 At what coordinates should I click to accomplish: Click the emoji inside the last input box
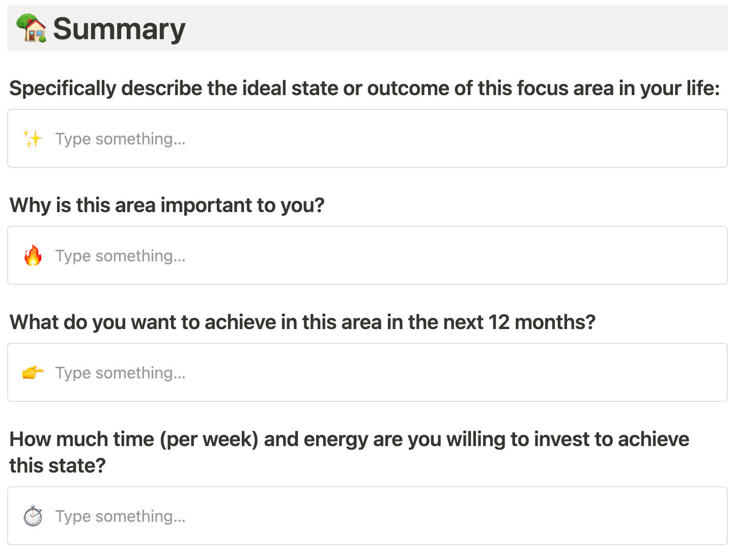point(32,516)
